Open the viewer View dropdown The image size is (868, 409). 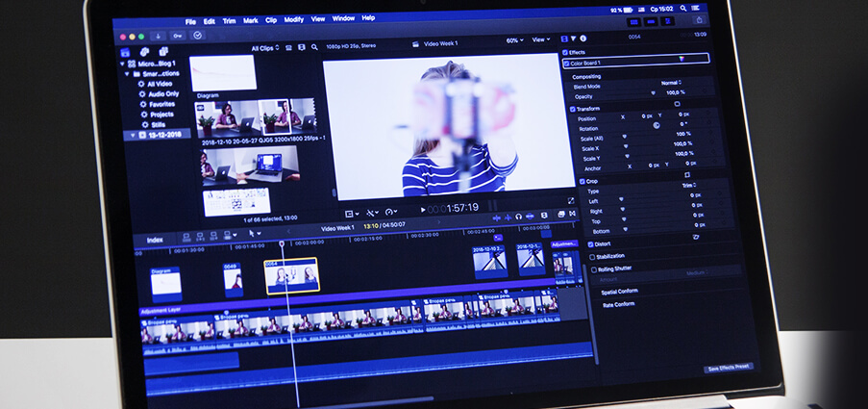coord(541,39)
